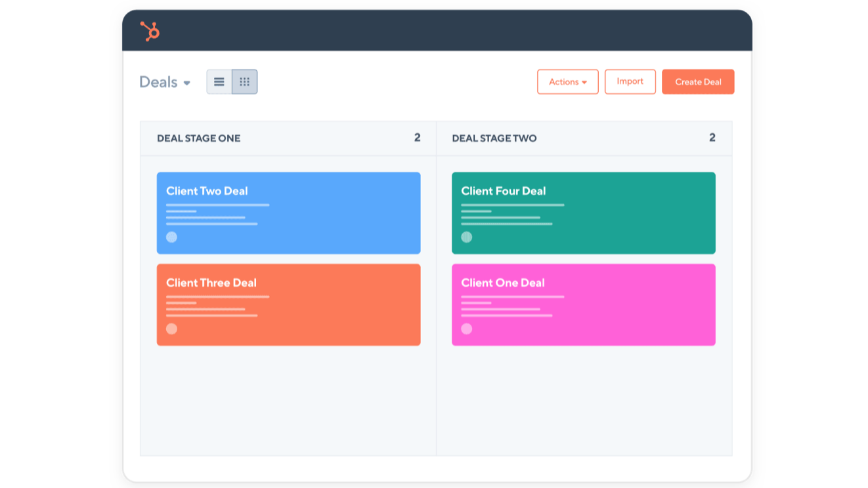This screenshot has height=488, width=868.
Task: Select the Client One Deal card
Action: click(x=583, y=304)
